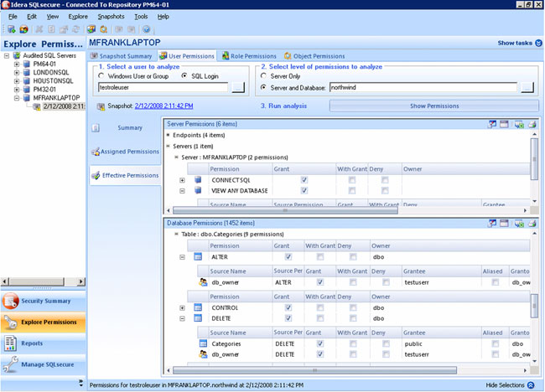Click the browse button beside the testroleuser field
The height and width of the screenshot is (392, 545).
tap(238, 87)
